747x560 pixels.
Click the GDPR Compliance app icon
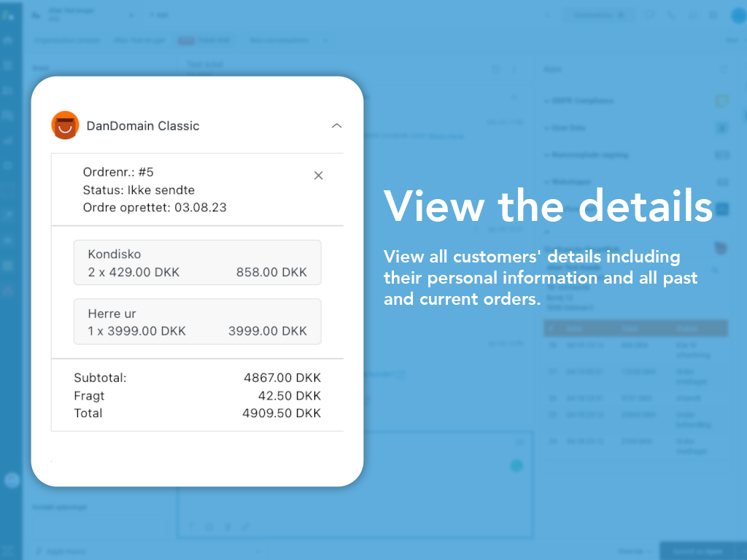click(x=722, y=101)
